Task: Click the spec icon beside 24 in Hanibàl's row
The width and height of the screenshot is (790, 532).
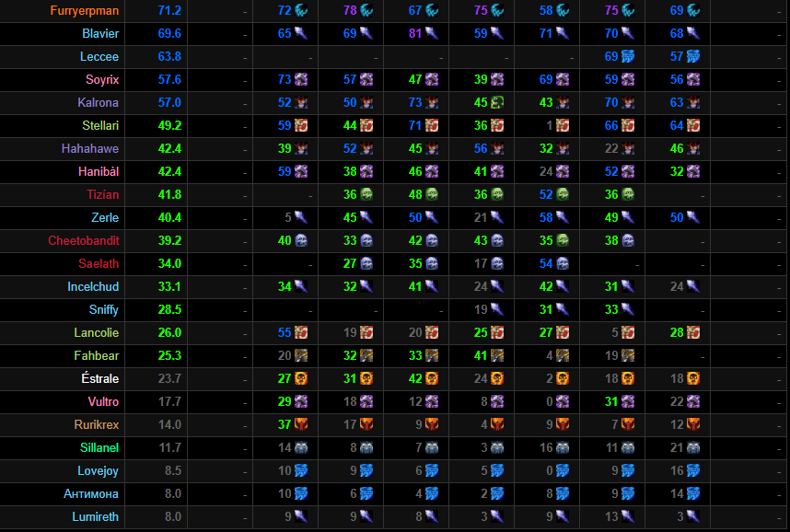Action: tap(563, 172)
